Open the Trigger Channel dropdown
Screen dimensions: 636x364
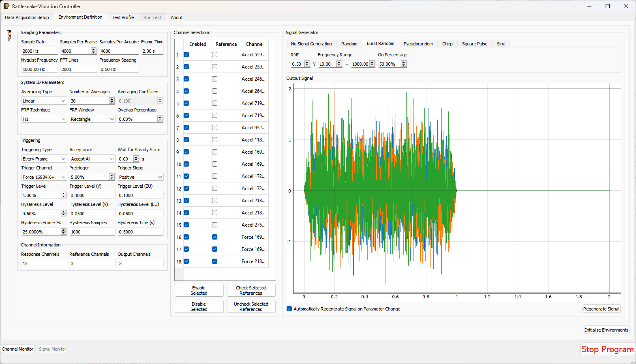44,177
